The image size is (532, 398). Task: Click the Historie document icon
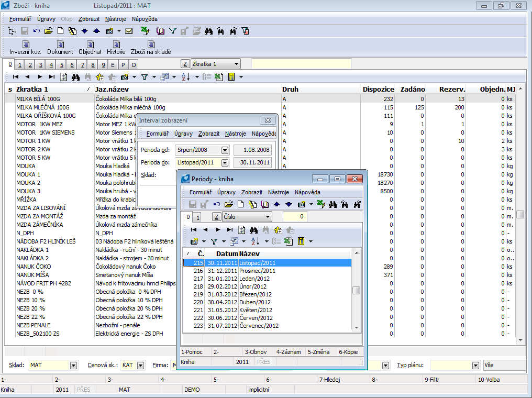point(116,47)
